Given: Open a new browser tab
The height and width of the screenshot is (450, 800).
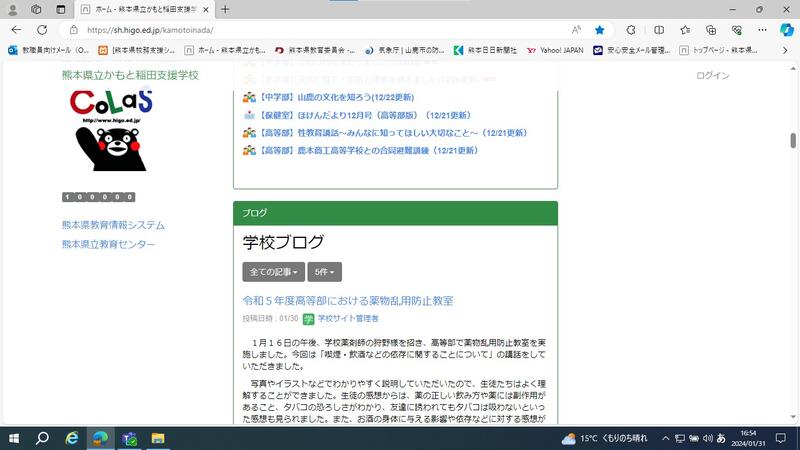Looking at the screenshot, I should [x=225, y=9].
